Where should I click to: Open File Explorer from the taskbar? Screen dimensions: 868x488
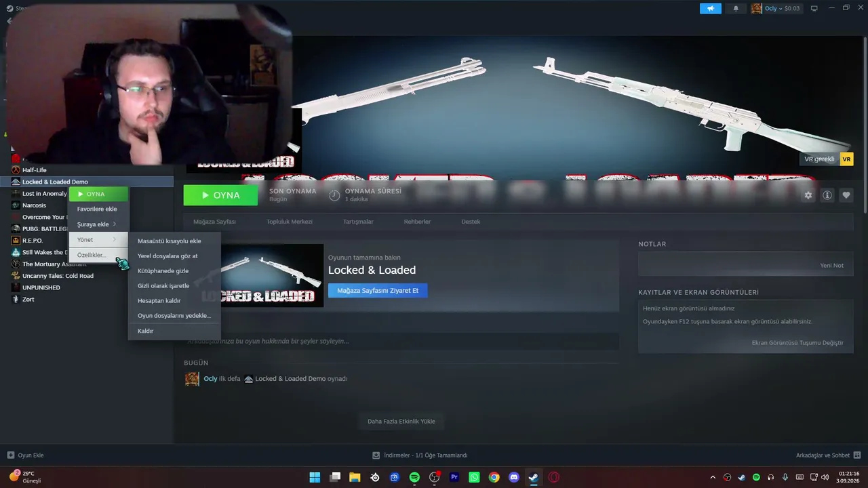(355, 477)
